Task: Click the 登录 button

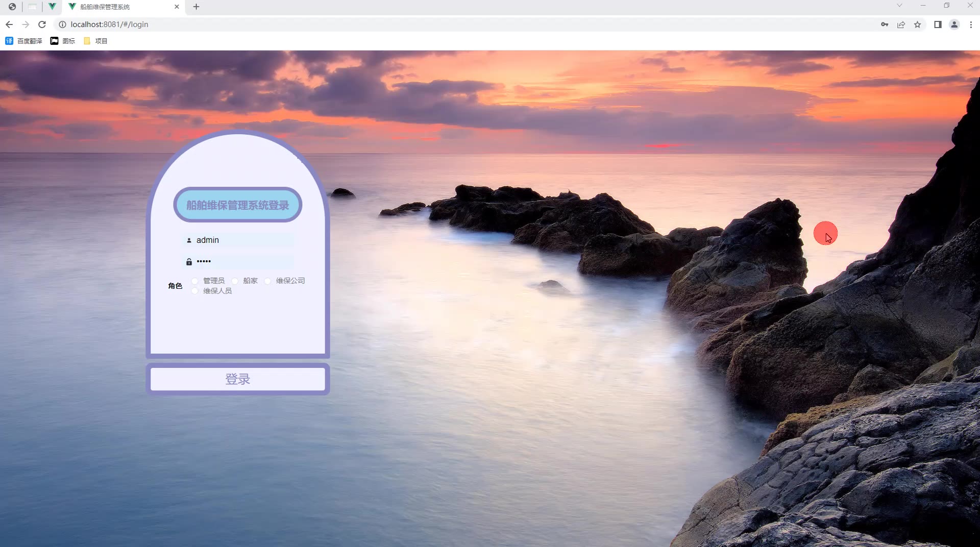Action: 238,379
